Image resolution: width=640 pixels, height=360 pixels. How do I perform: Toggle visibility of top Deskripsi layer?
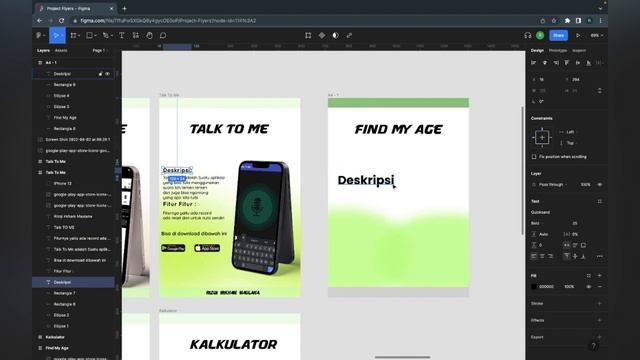(108, 74)
